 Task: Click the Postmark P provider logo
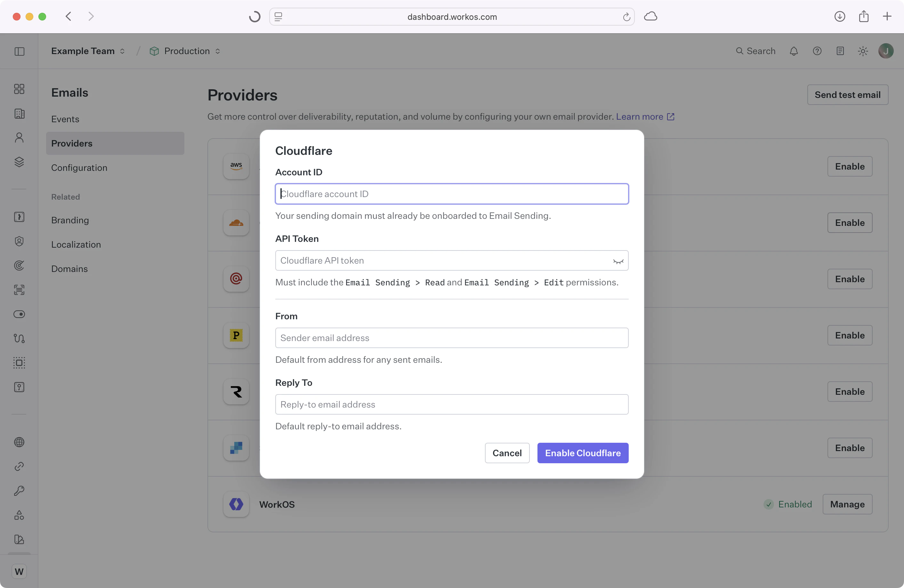236,335
